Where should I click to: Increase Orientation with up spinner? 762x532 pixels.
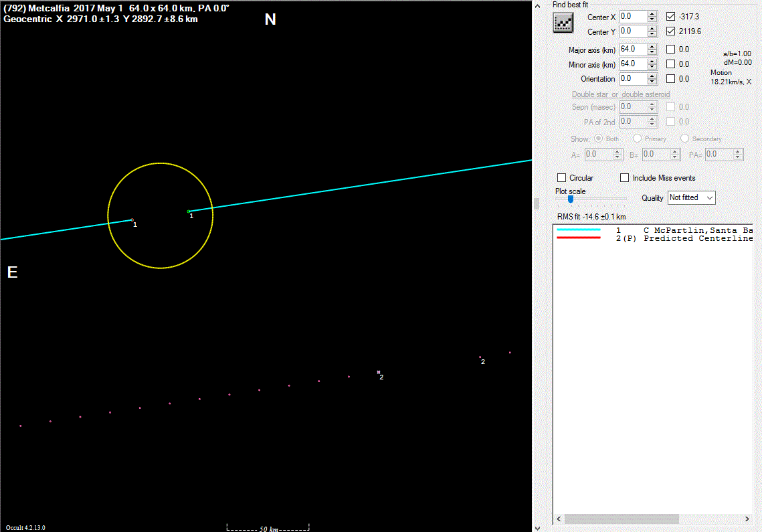click(x=652, y=76)
